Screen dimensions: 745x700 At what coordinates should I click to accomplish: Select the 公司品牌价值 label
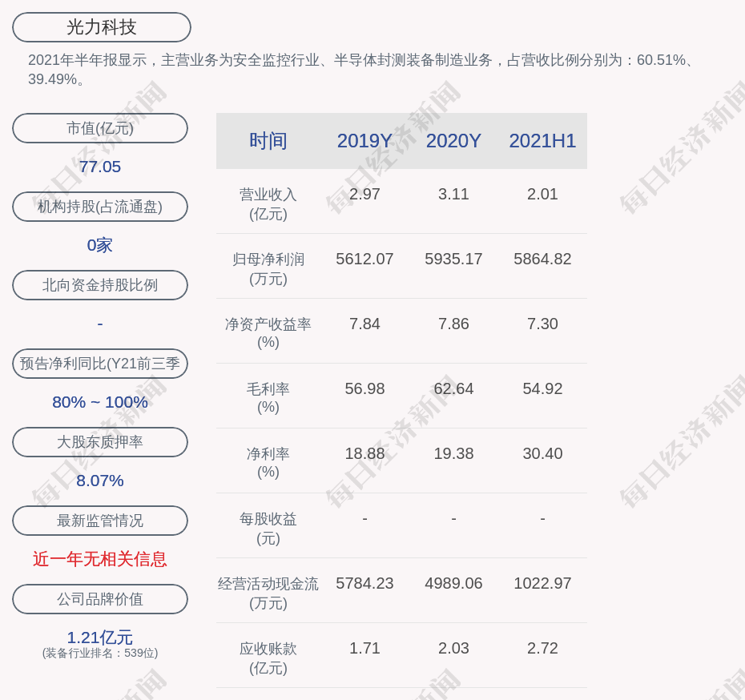click(100, 599)
